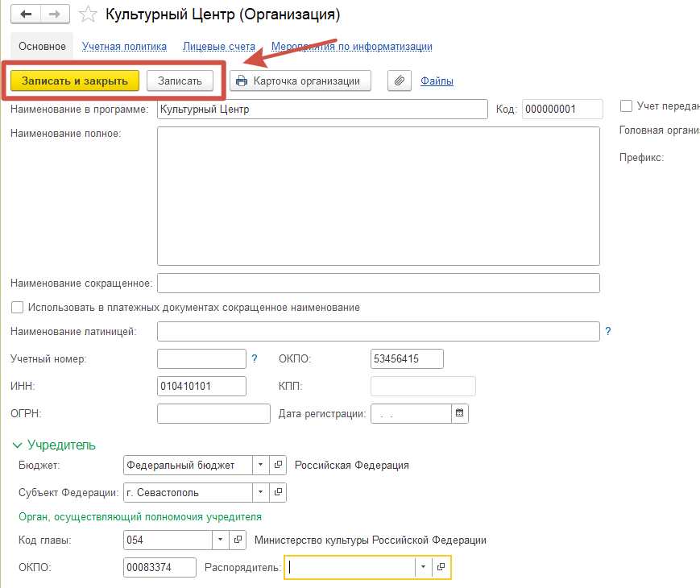Open Мероприятия по информатизации tab

click(x=352, y=47)
